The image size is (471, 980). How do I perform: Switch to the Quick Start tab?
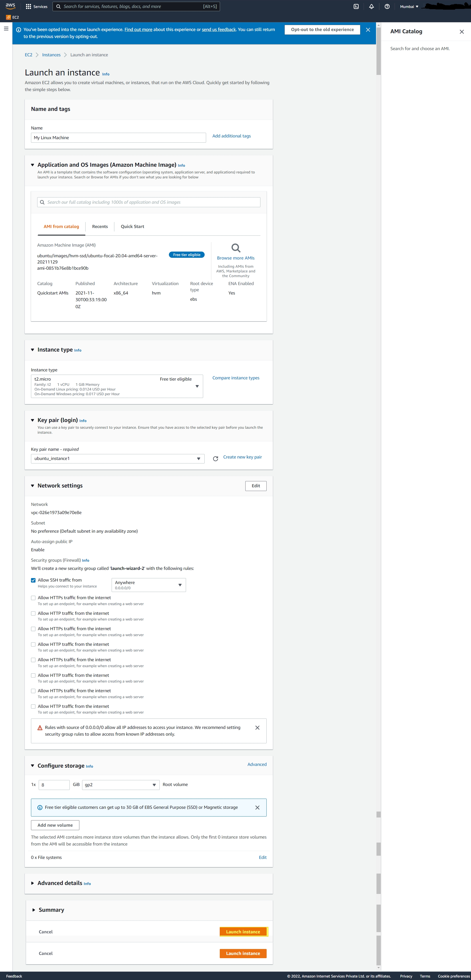point(132,227)
